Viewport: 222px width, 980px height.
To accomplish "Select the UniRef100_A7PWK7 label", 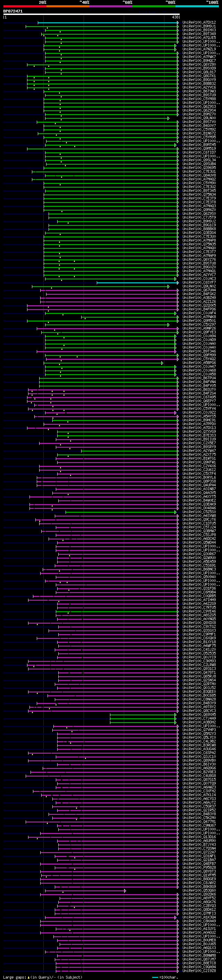I will click(199, 57).
